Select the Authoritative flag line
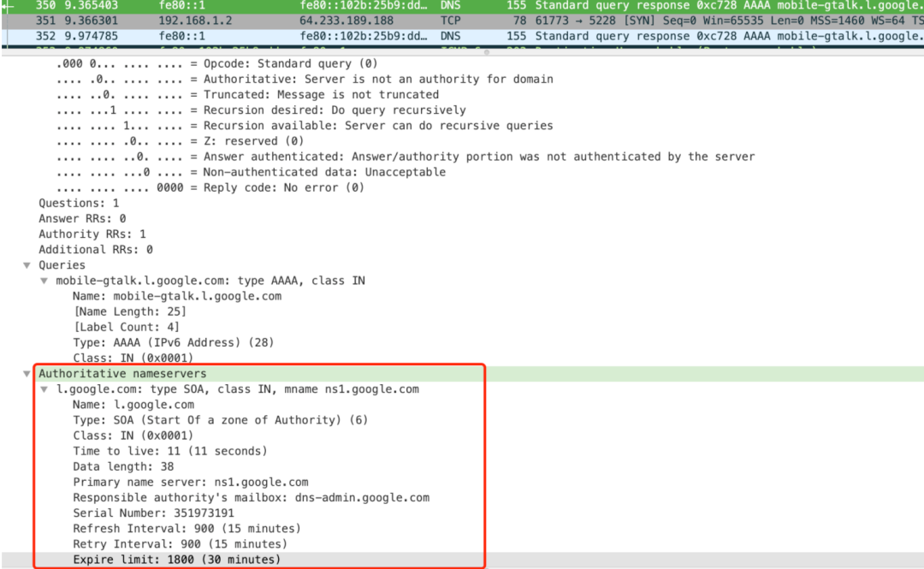Viewport: 924px width, 569px height. [305, 79]
